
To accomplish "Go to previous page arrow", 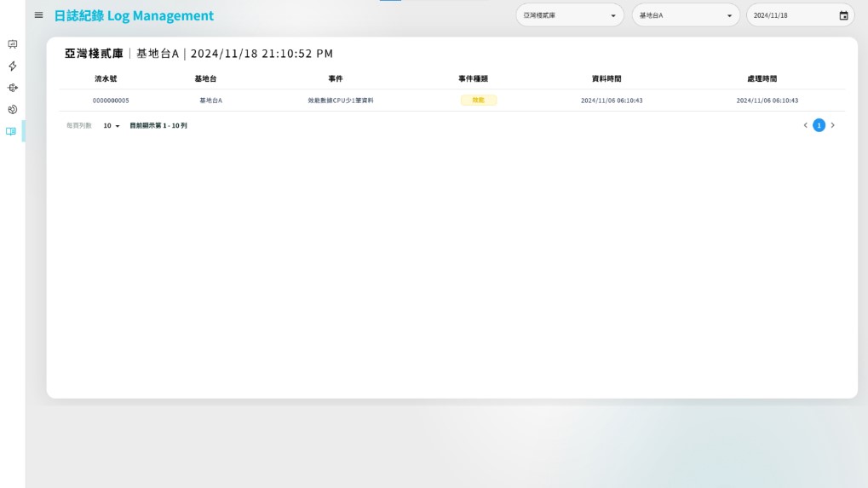I will (805, 125).
